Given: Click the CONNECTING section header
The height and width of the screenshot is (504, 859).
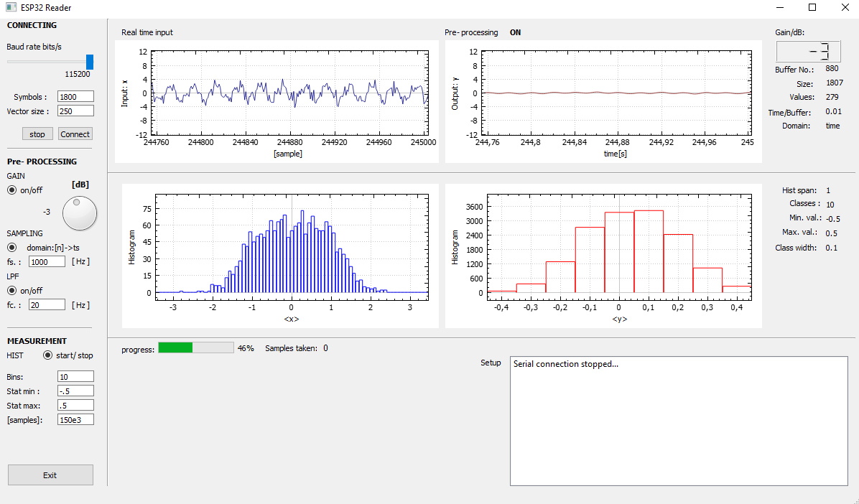Looking at the screenshot, I should coord(32,25).
